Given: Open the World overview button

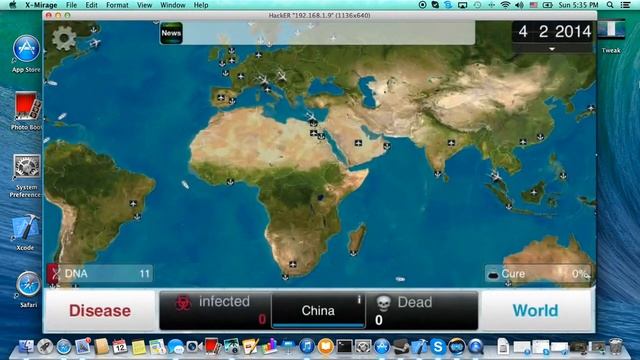Looking at the screenshot, I should point(536,311).
